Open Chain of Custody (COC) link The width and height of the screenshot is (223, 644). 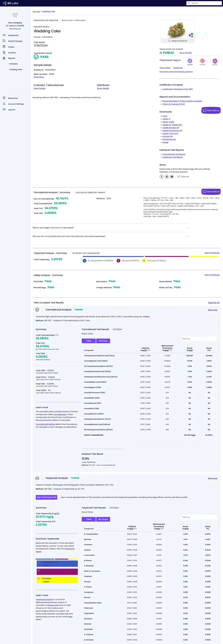pos(174,104)
